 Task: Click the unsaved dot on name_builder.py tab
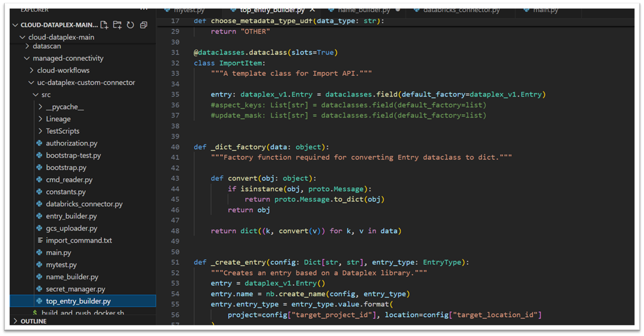[398, 10]
